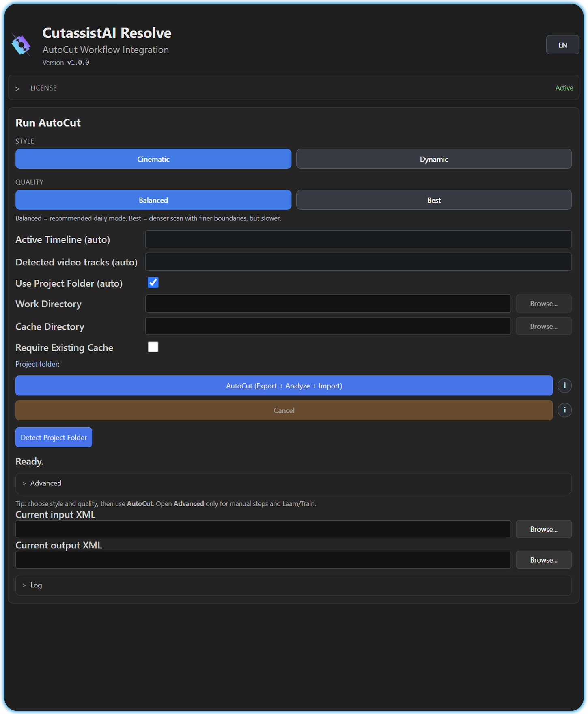Click the Work Directory input field
This screenshot has height=714, width=588.
328,304
